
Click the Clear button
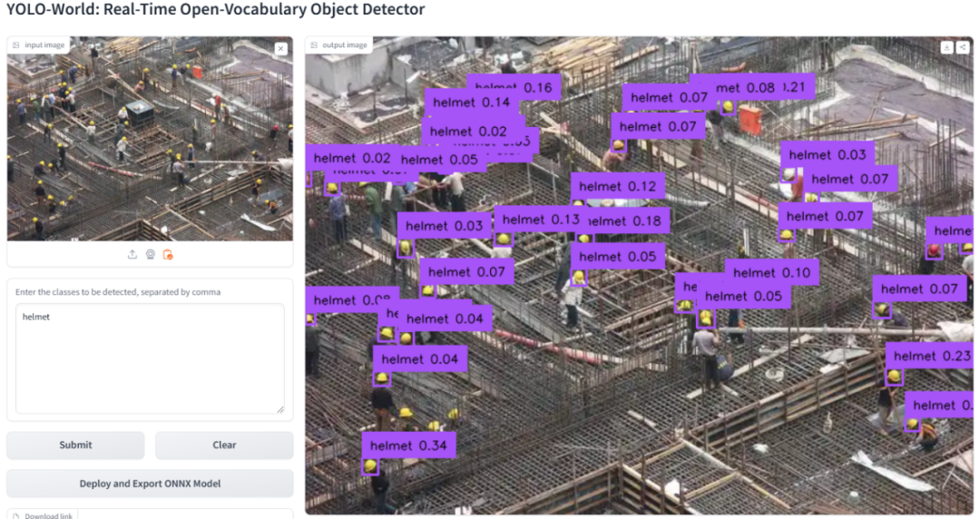pos(224,446)
